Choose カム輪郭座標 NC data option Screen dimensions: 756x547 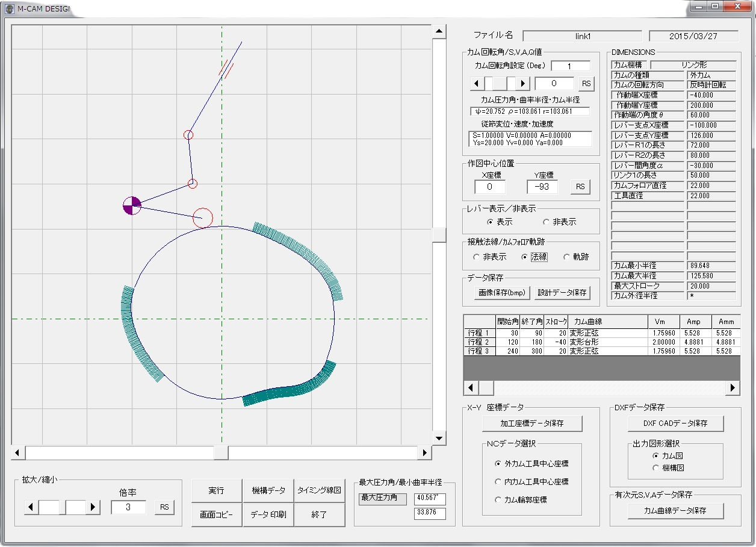click(x=498, y=499)
